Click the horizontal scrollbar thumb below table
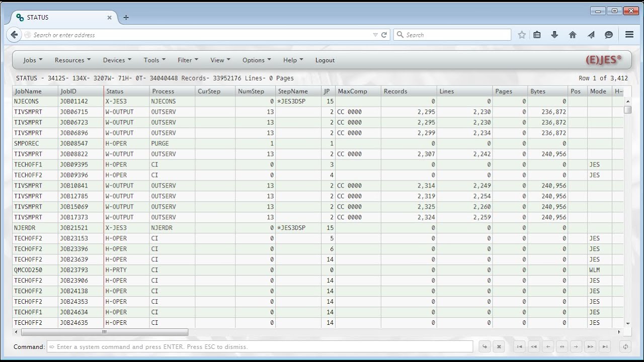The width and height of the screenshot is (644, 362). 105,332
